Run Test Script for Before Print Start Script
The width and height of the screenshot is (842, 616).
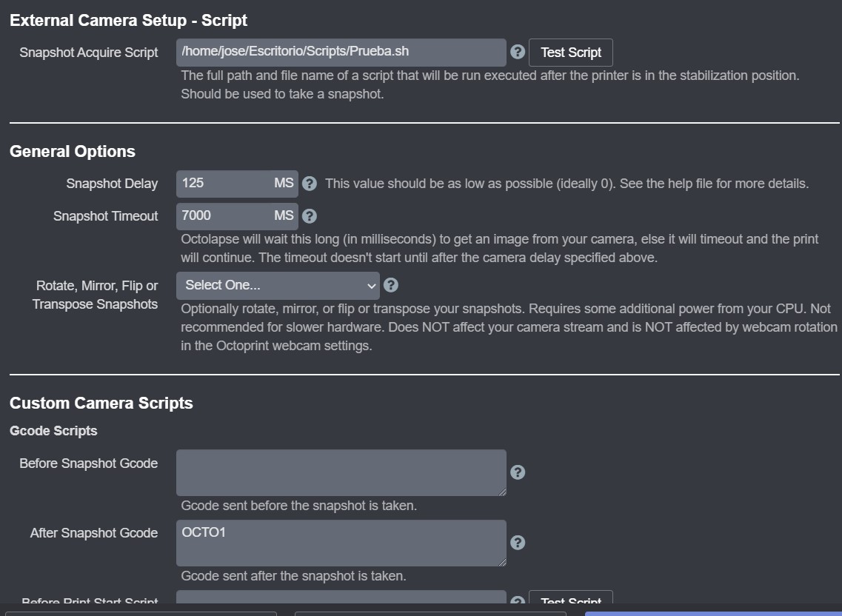570,600
